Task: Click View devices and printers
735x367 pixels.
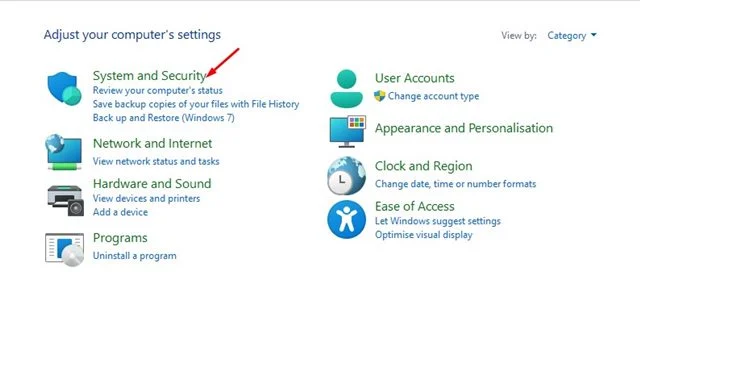Action: pos(146,198)
